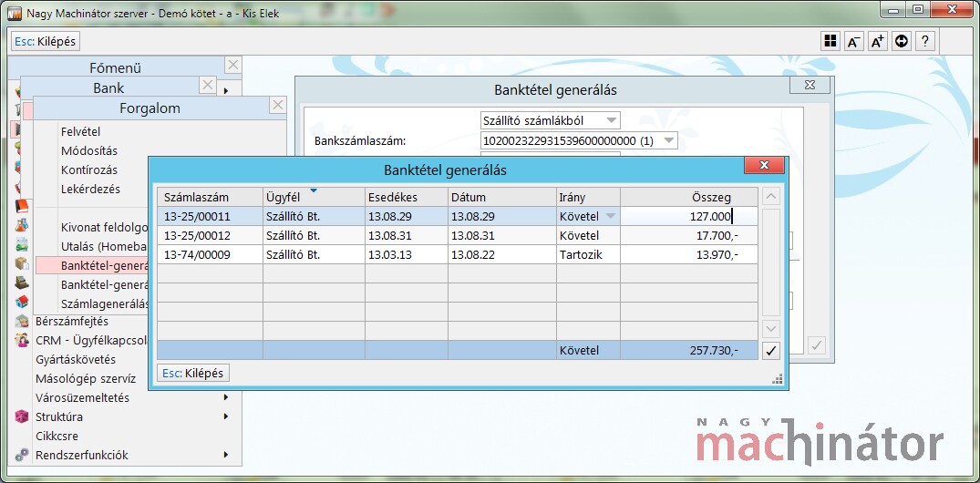This screenshot has height=483, width=980.
Task: Close the front Banktétel generálás window
Action: coord(764,166)
